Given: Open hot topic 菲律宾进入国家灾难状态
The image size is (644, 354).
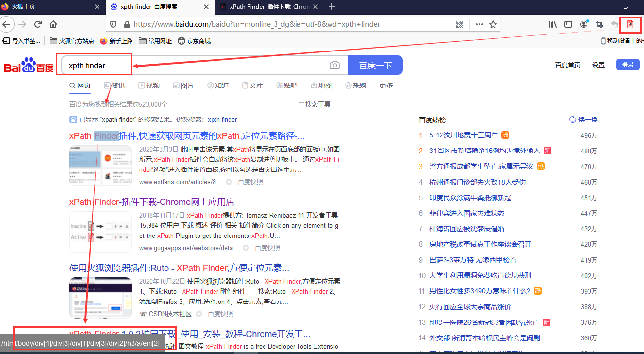Looking at the screenshot, I should click(x=467, y=213).
